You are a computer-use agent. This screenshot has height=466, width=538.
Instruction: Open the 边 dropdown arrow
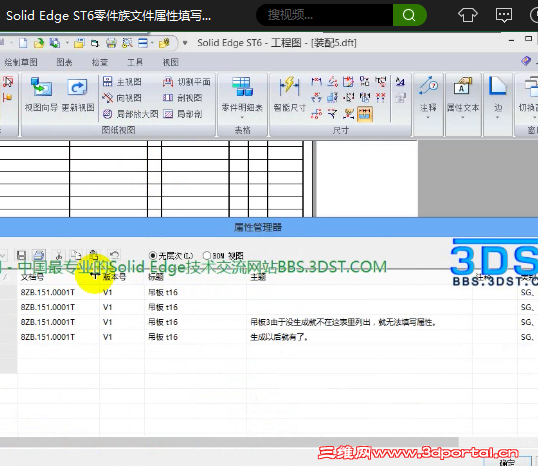pyautogui.click(x=498, y=118)
